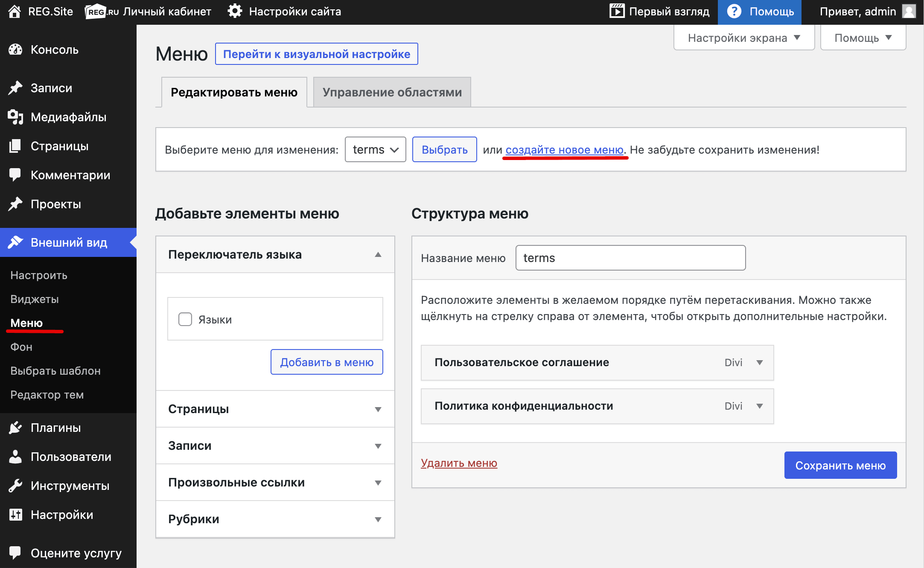Open the Выбрать шаблон submenu item
Viewport: 924px width, 568px height.
(55, 371)
